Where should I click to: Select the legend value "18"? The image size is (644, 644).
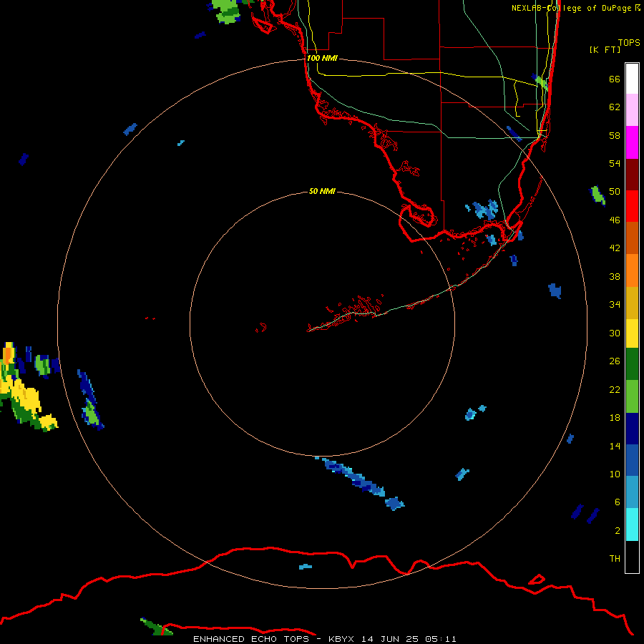point(615,418)
